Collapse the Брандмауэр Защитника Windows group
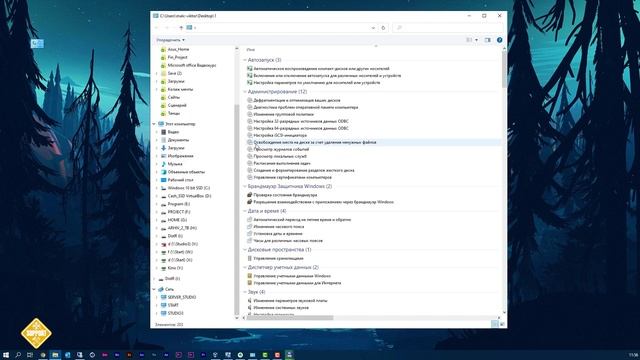 (x=245, y=186)
